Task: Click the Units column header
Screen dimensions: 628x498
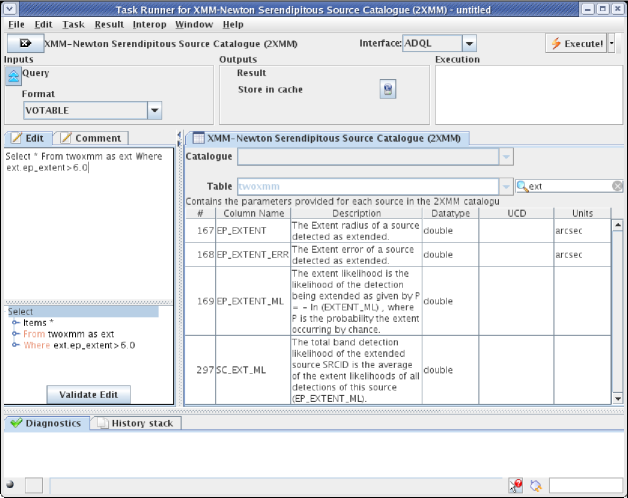Action: point(582,213)
